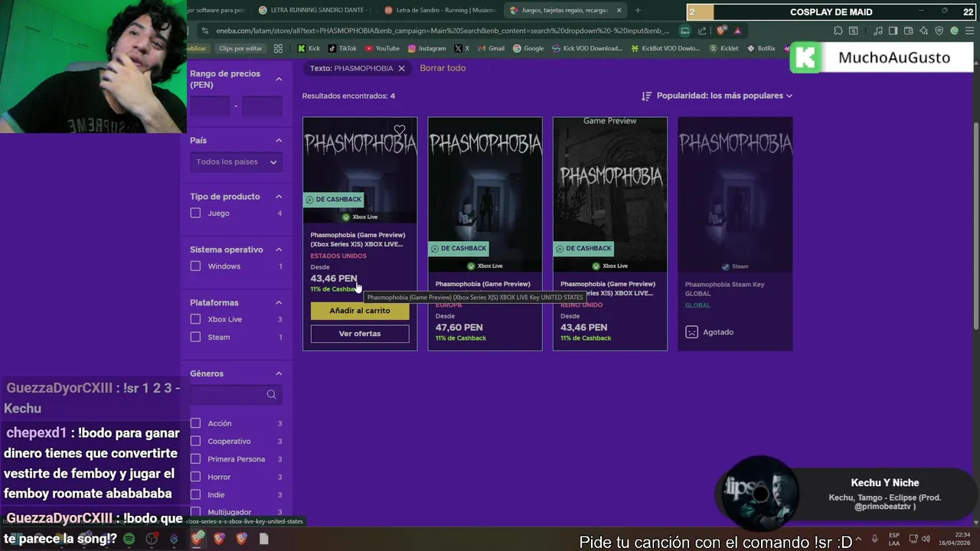Open the Phasmophobia Steam Key Global card
Viewport: 980px width, 551px height.
(x=735, y=233)
